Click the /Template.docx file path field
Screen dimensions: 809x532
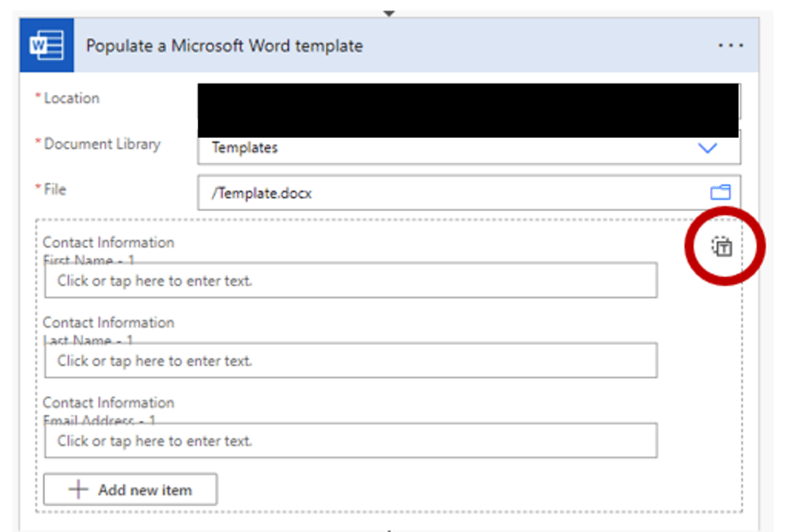click(451, 193)
